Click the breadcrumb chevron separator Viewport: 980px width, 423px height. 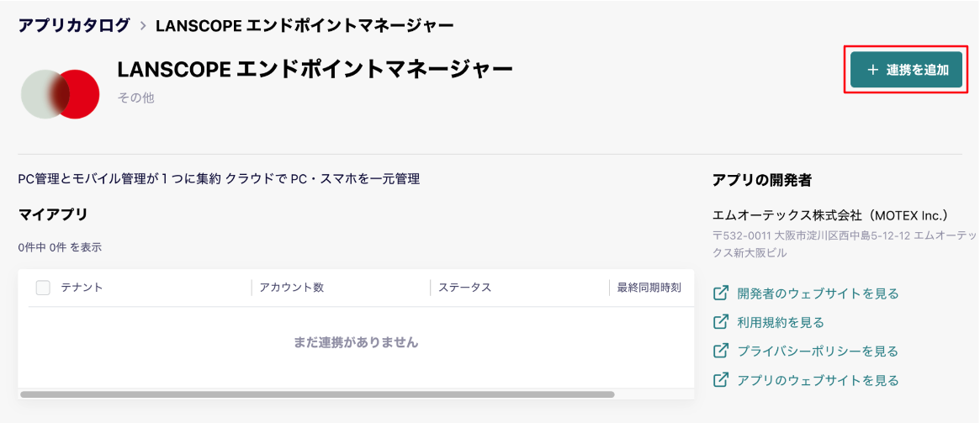pos(143,26)
